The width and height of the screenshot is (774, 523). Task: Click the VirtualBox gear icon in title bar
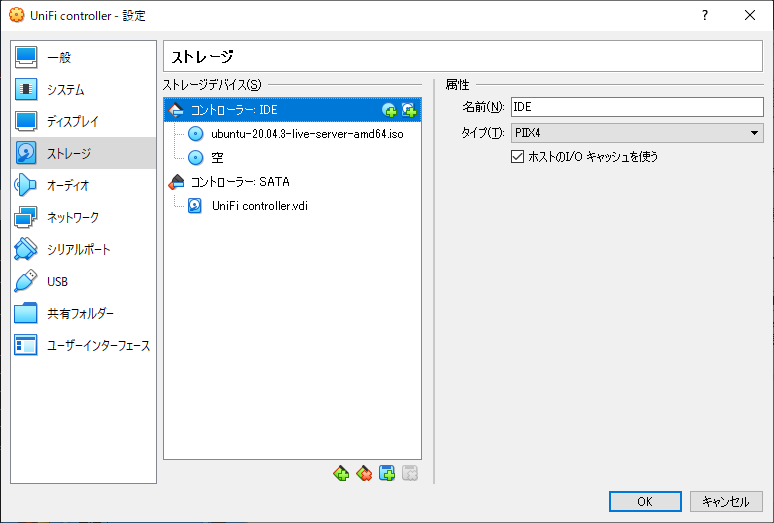point(16,15)
